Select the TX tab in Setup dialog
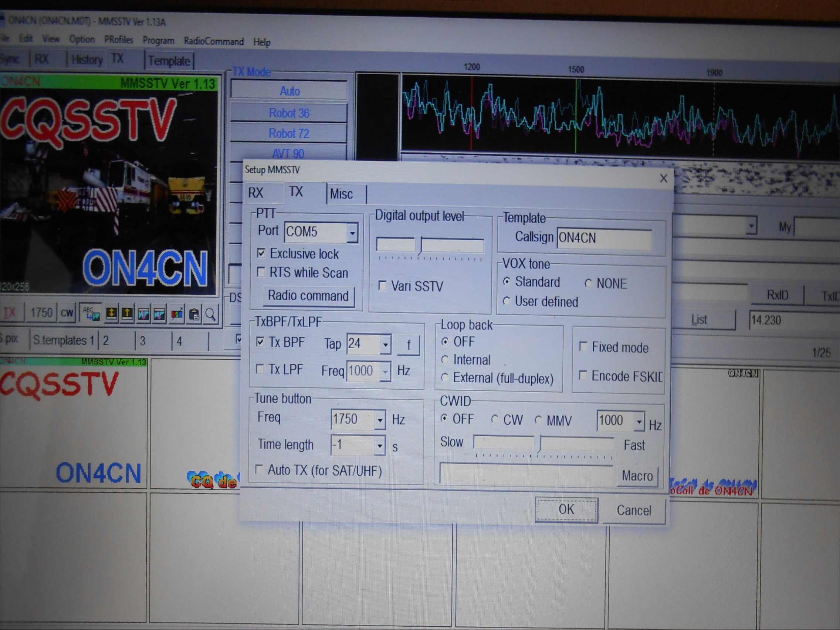The image size is (840, 630). pos(296,192)
